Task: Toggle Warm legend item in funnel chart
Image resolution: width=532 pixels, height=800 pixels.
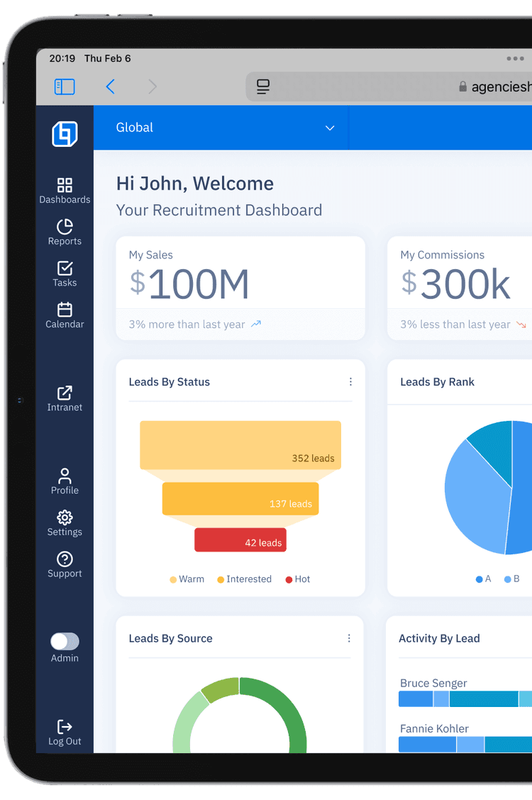Action: (x=187, y=579)
